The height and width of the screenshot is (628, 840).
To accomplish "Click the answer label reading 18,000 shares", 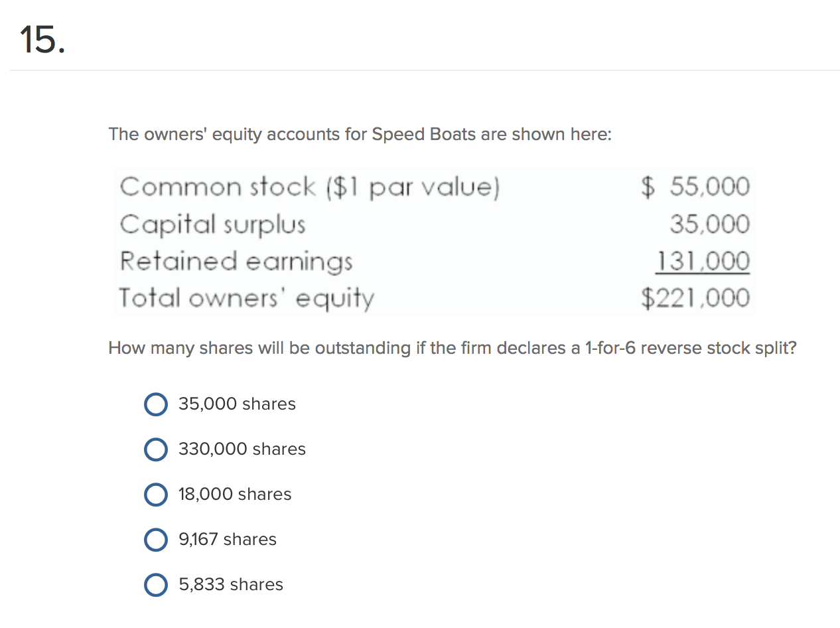I will click(235, 495).
